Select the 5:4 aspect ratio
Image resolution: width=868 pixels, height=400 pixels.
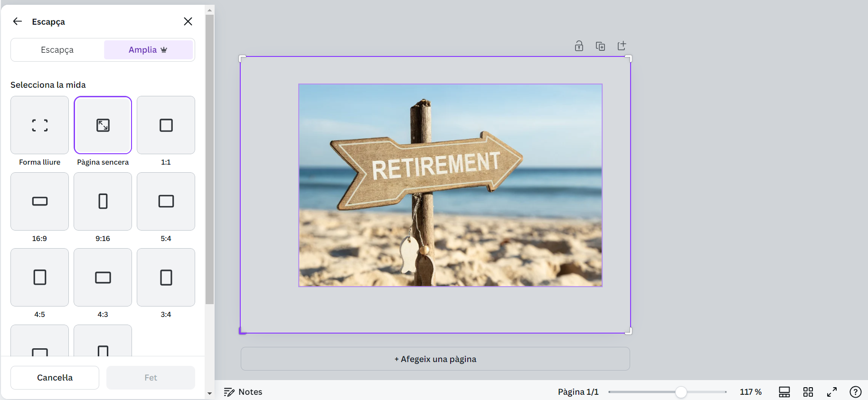pos(166,202)
